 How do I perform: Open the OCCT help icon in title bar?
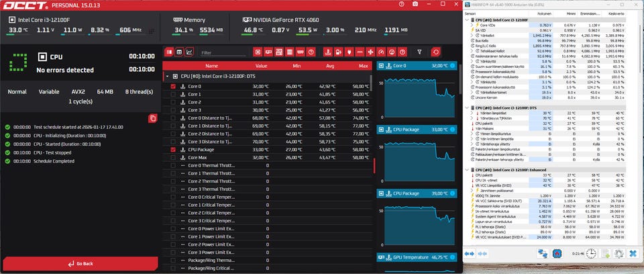coord(401,4)
